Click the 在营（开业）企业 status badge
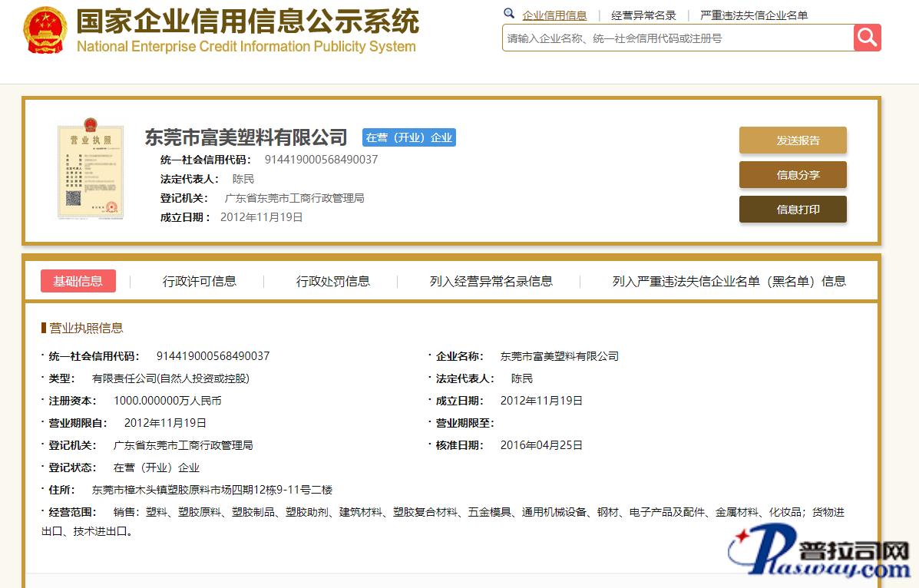Viewport: 919px width, 588px height. pos(408,137)
